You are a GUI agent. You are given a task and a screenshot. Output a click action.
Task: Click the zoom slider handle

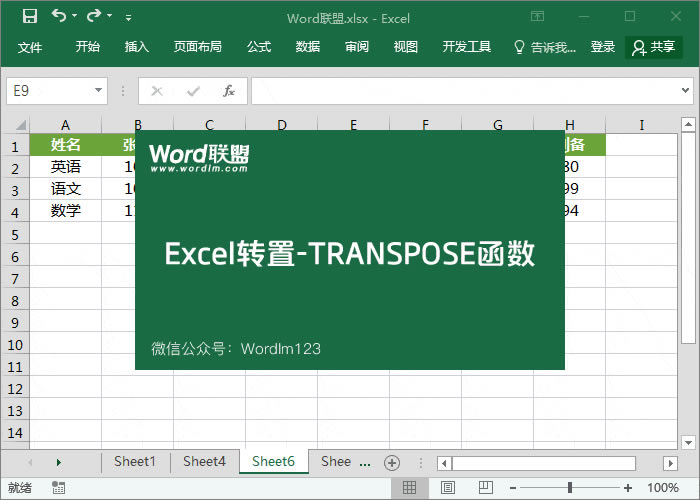[570, 488]
